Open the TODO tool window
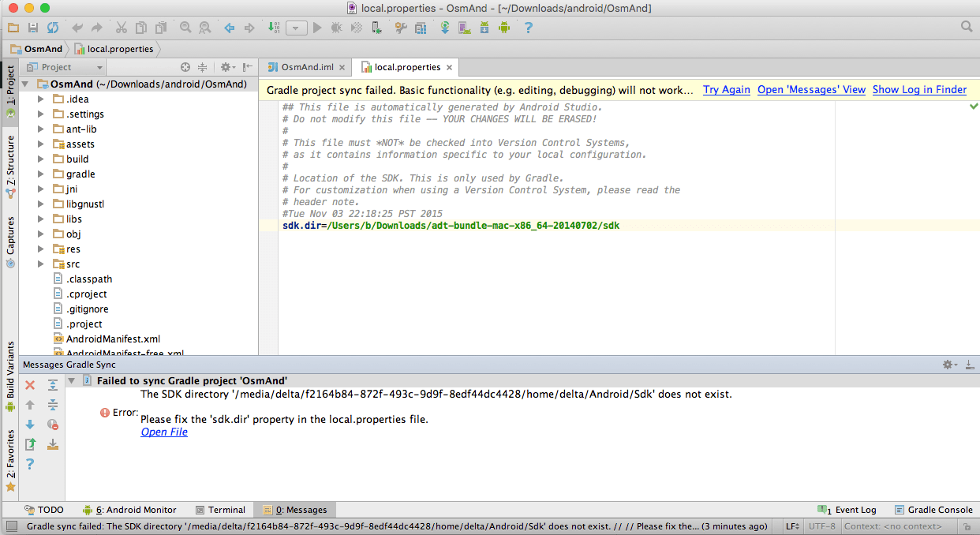980x535 pixels. 43,510
